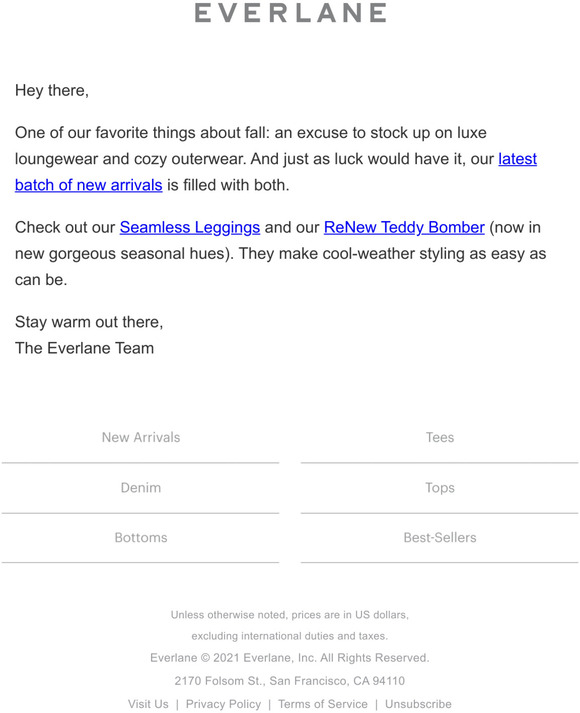Click Unsubscribe in the footer
The height and width of the screenshot is (713, 580).
click(418, 704)
